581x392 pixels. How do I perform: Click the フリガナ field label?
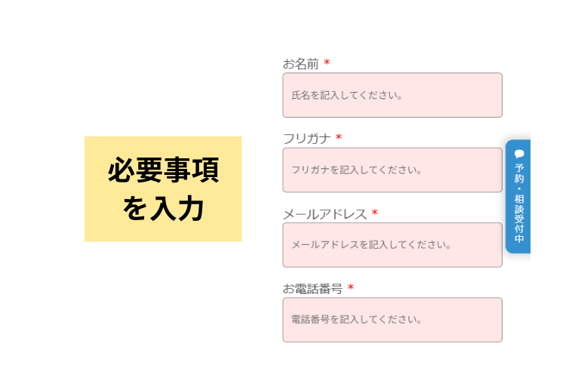(306, 139)
